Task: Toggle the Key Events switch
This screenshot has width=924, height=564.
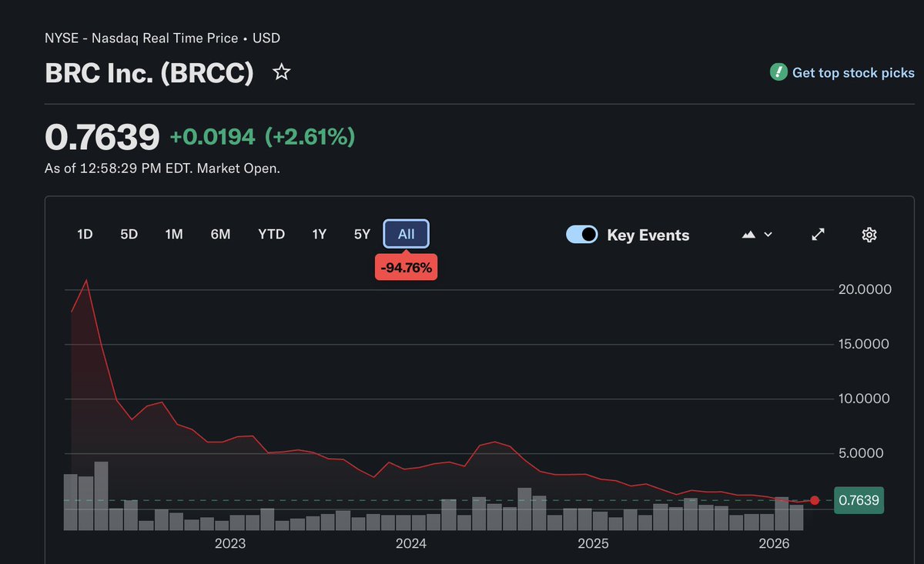Action: (582, 235)
